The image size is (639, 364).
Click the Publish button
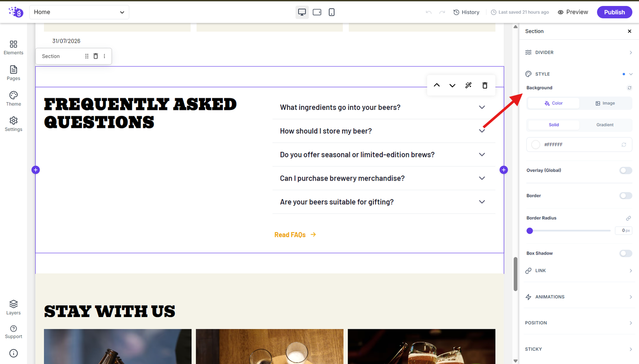[614, 12]
